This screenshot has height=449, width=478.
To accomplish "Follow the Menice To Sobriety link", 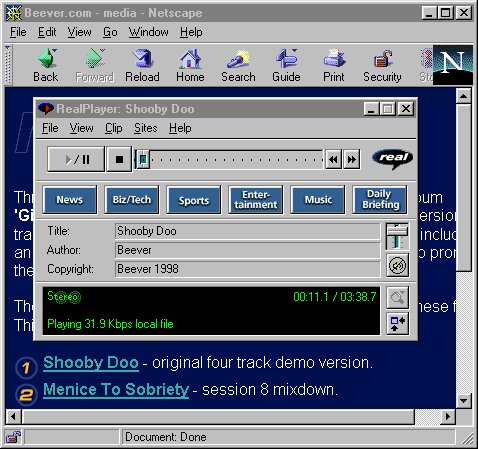I will point(116,389).
